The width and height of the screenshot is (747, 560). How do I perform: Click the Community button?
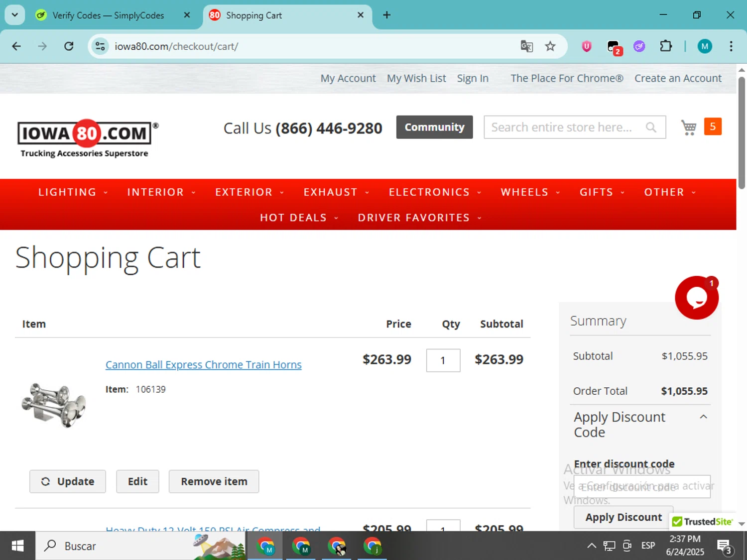pyautogui.click(x=434, y=127)
